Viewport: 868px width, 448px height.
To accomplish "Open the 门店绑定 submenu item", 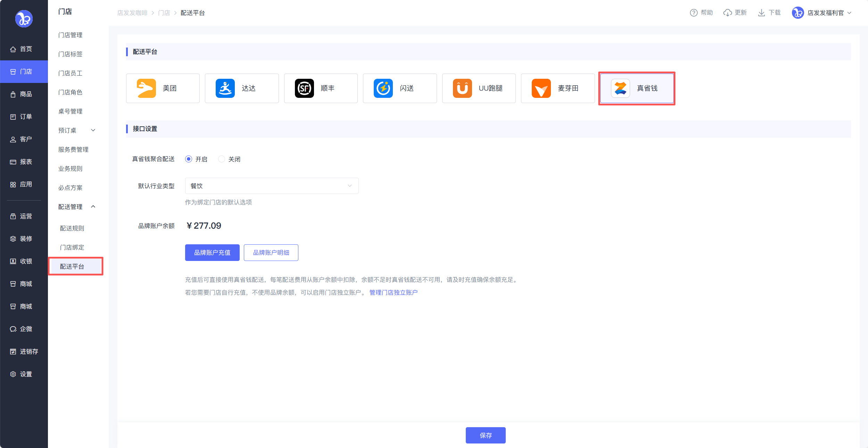I will tap(72, 247).
